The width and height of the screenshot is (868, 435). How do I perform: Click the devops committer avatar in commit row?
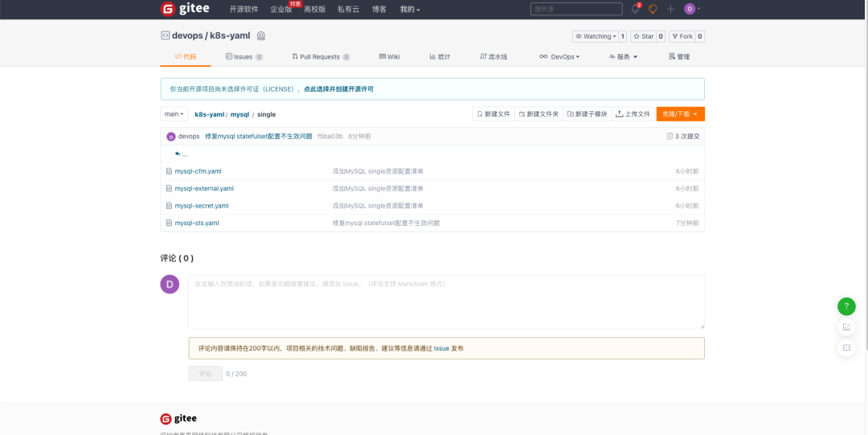click(171, 137)
